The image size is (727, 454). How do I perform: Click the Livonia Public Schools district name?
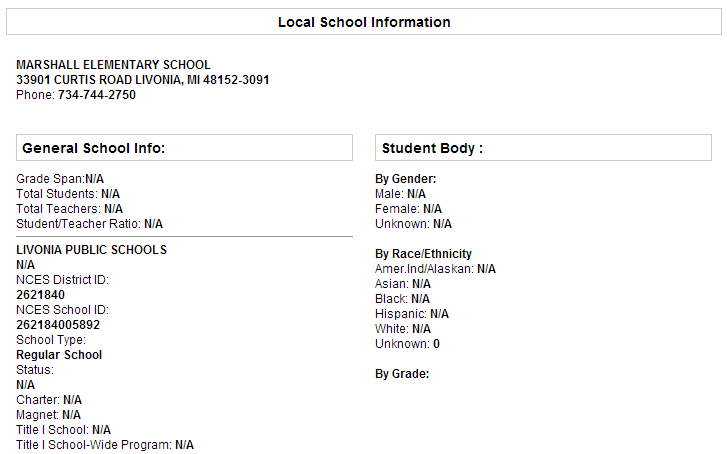(x=91, y=249)
